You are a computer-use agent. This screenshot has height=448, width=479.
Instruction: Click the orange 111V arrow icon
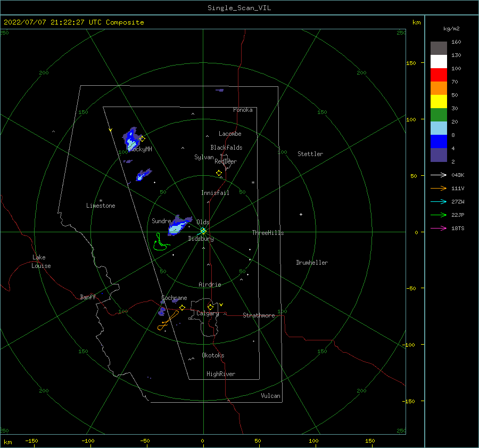point(439,189)
